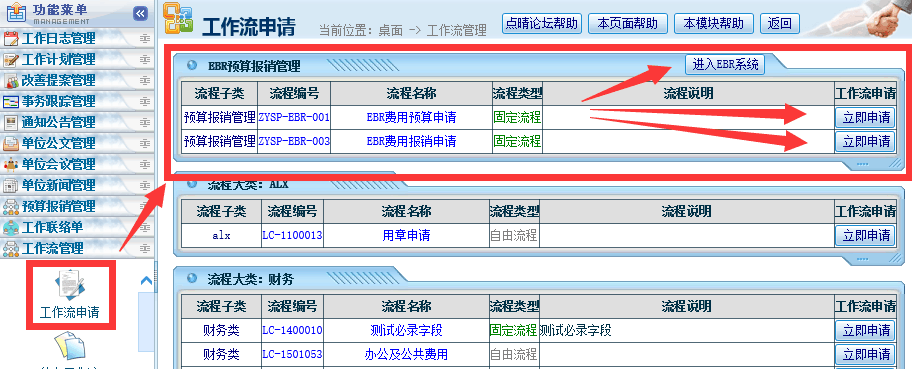Click the 工作日志管理 calendar icon

pyautogui.click(x=11, y=39)
